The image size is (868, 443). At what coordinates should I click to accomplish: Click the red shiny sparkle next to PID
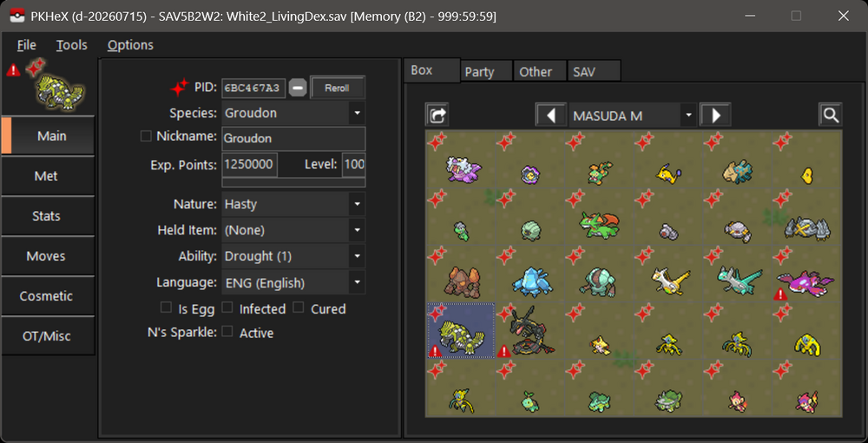pos(180,88)
